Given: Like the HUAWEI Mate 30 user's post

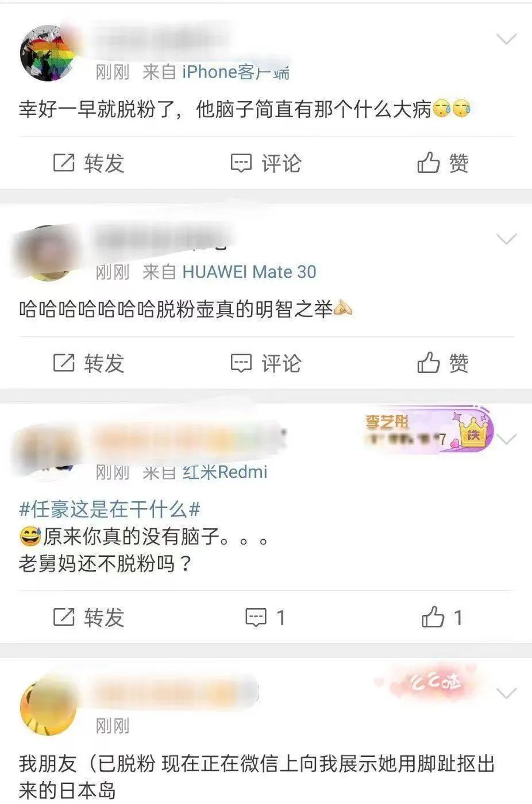Looking at the screenshot, I should click(443, 363).
